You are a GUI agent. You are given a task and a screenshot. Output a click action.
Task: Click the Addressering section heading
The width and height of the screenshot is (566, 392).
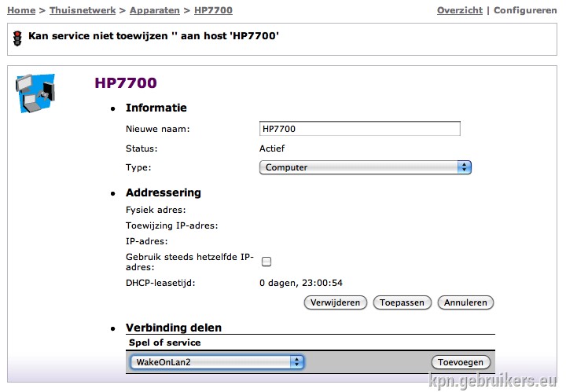click(x=164, y=192)
